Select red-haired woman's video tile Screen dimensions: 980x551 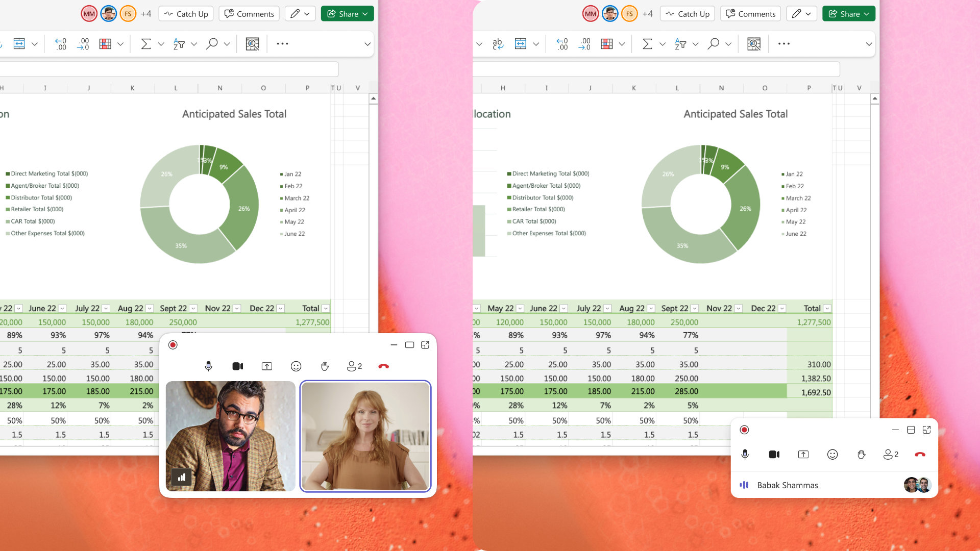coord(365,436)
